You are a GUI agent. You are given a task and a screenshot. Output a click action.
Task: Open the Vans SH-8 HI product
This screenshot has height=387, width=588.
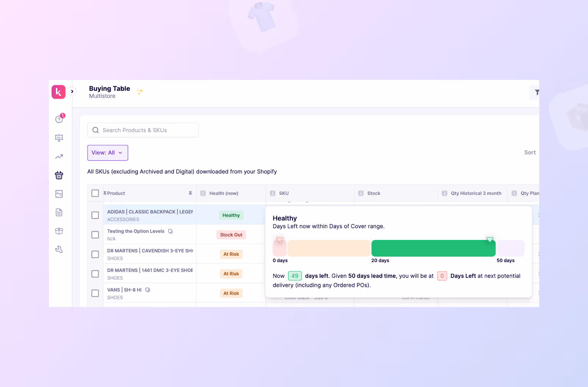pos(124,290)
